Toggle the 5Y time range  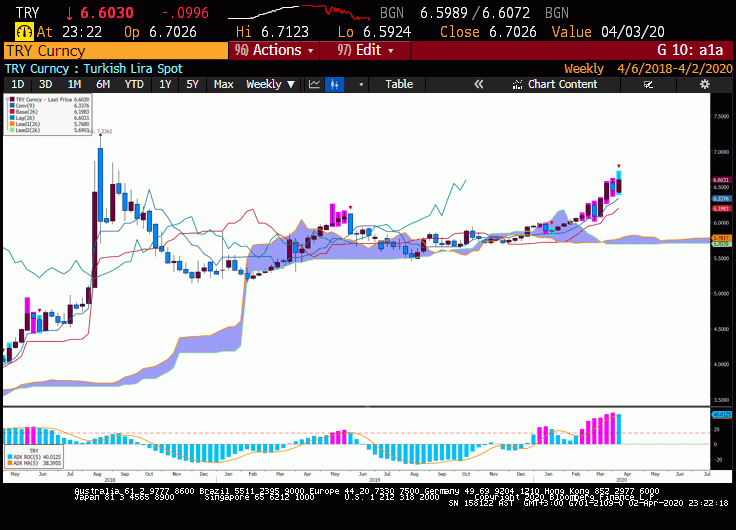(x=192, y=84)
